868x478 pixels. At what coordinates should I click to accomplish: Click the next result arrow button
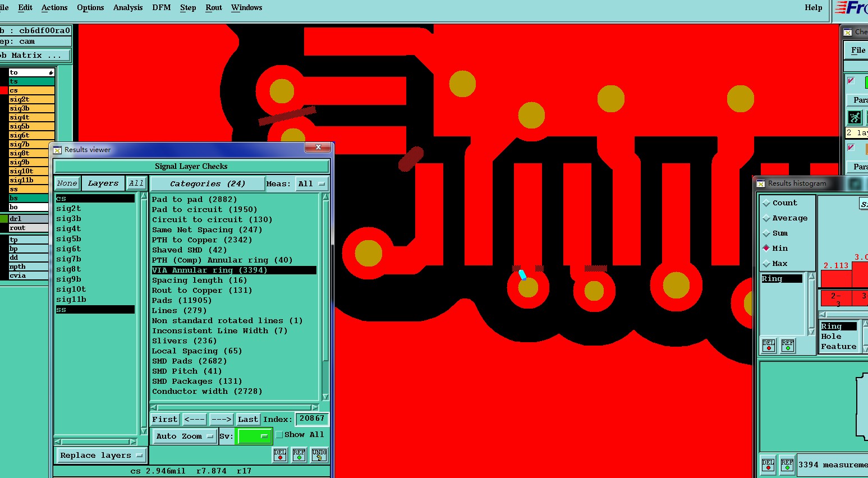[x=221, y=419]
